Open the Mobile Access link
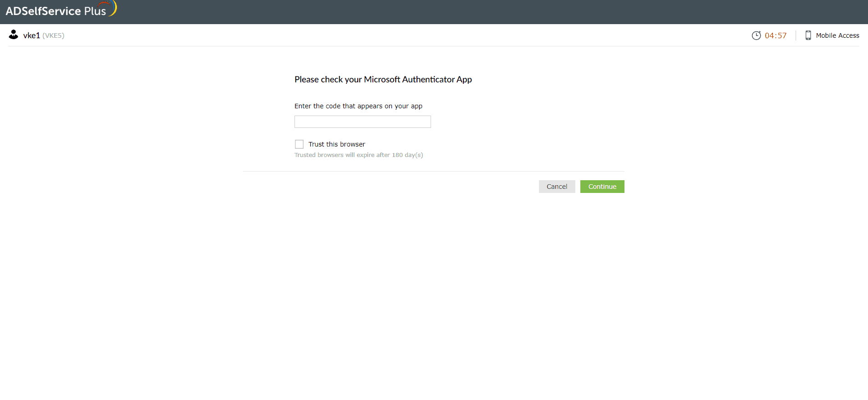The image size is (868, 400). coord(837,35)
